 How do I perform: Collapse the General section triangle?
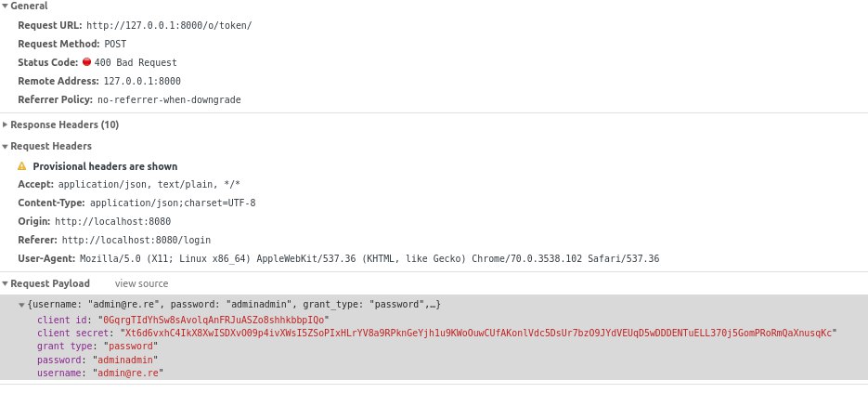[5, 7]
